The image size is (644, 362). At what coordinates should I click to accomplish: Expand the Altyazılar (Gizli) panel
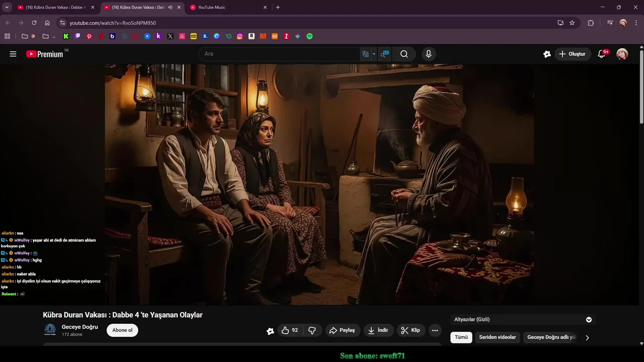click(x=589, y=320)
